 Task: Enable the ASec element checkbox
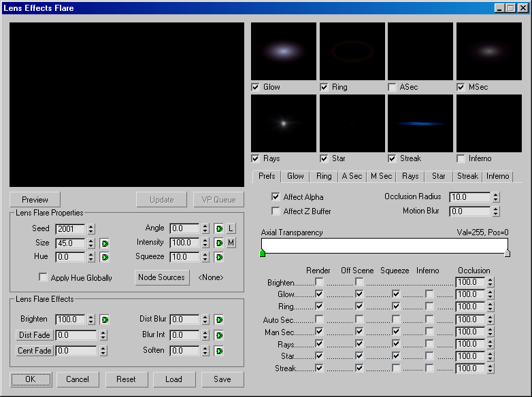392,87
